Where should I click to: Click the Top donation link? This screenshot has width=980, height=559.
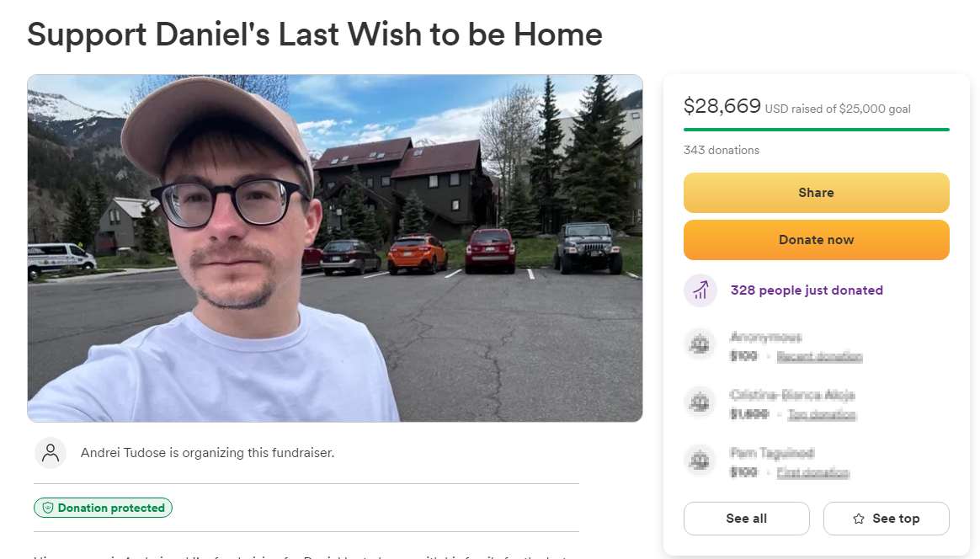point(821,414)
